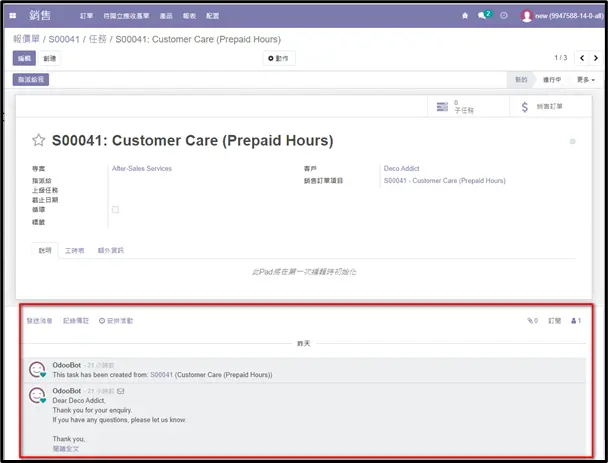Toggle the 循環 recurrent checkbox
The height and width of the screenshot is (463, 608).
pos(116,209)
